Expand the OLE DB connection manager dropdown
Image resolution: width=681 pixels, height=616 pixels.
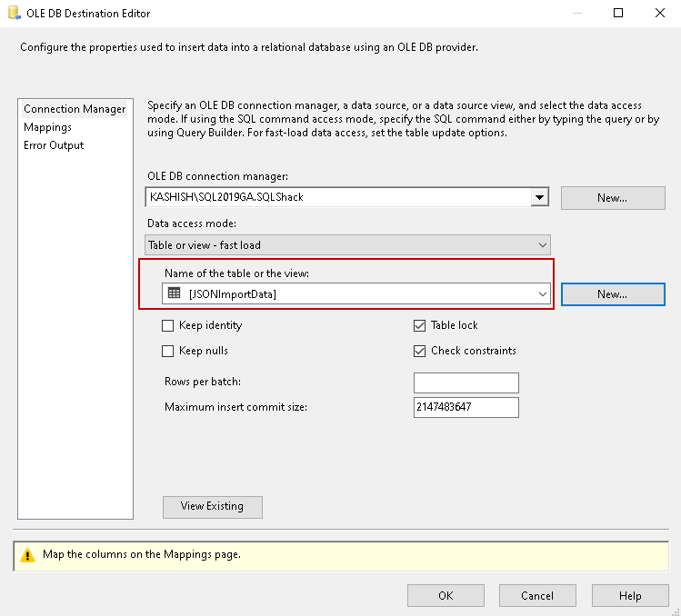click(540, 197)
